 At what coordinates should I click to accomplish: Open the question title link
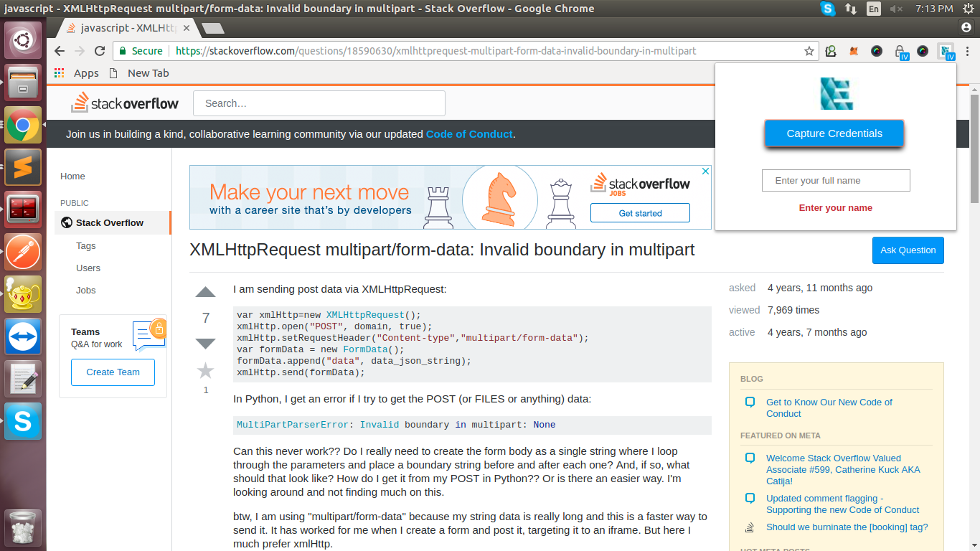pyautogui.click(x=442, y=250)
